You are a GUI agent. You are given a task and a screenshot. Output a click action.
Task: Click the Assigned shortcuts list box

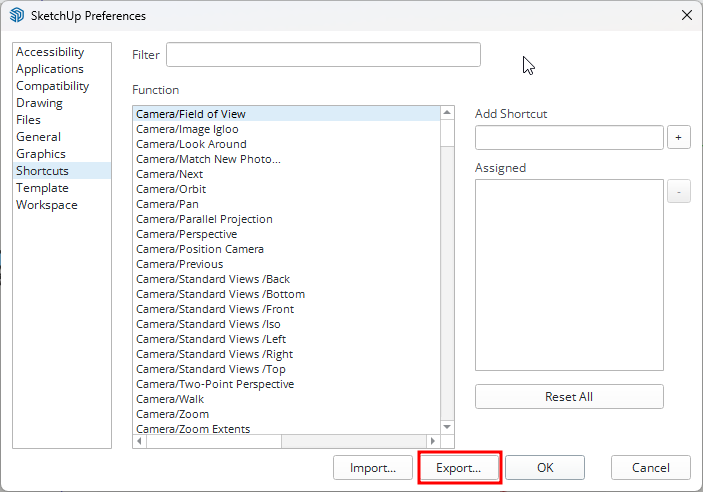coord(569,275)
